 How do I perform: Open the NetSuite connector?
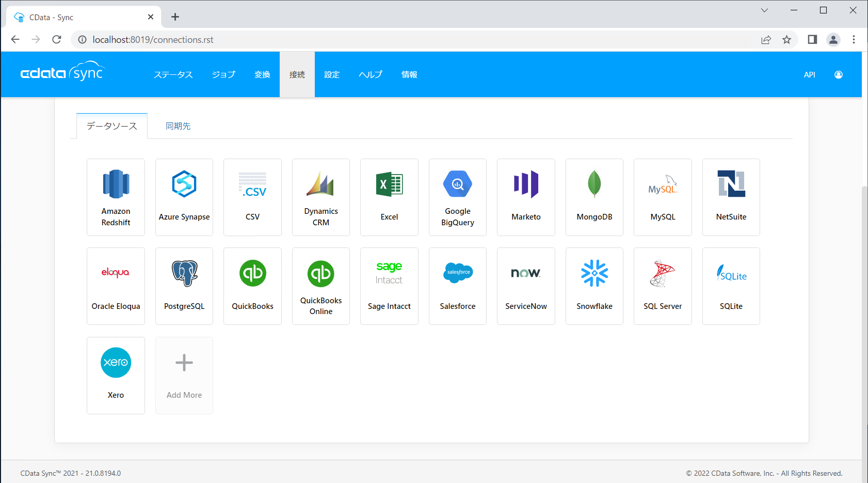tap(731, 197)
